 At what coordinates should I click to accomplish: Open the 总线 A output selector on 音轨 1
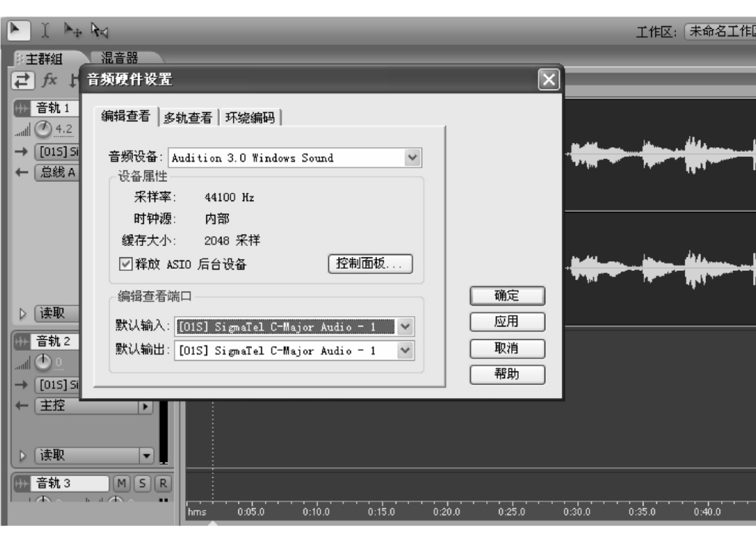coord(57,173)
